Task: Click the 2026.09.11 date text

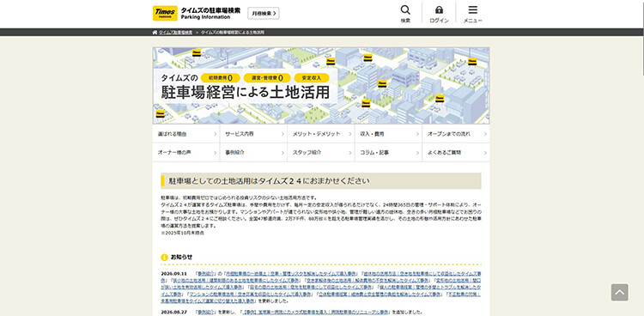Action: (x=173, y=274)
